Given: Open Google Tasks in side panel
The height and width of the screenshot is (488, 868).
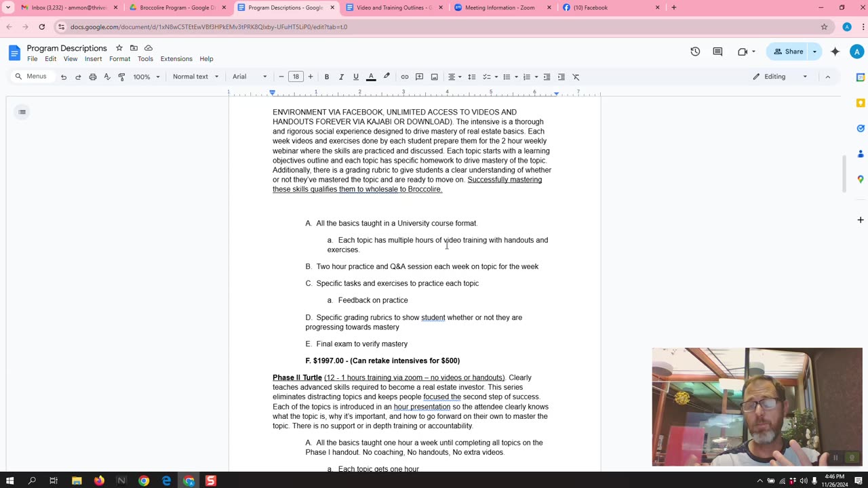Looking at the screenshot, I should point(861,128).
